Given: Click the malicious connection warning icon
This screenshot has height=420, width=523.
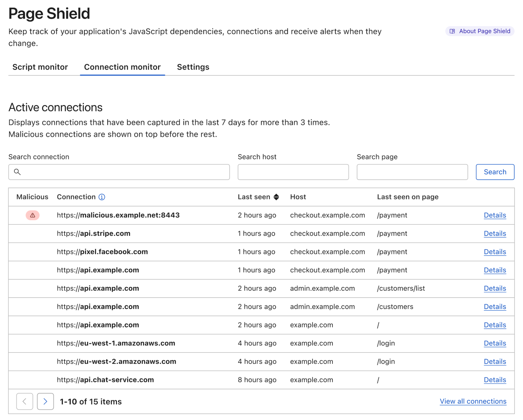Looking at the screenshot, I should click(32, 215).
